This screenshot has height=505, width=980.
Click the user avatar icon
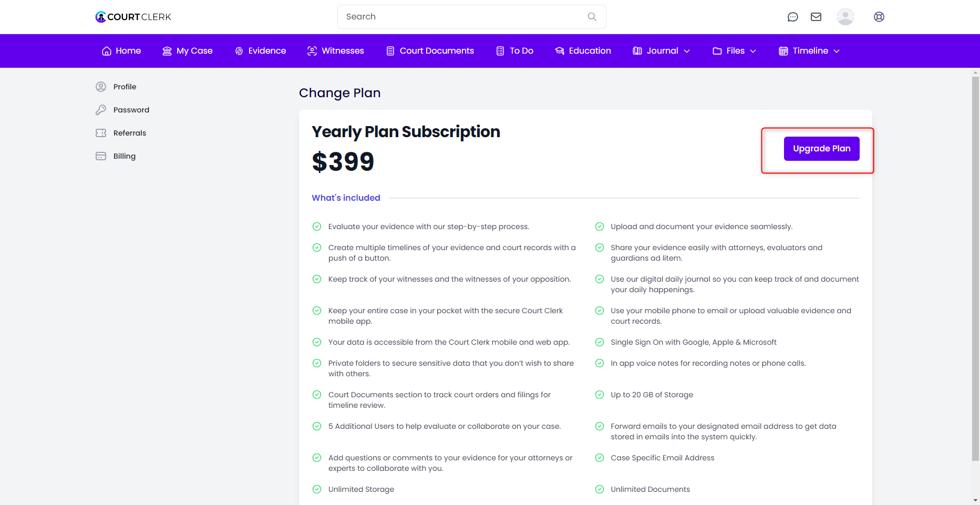(x=845, y=17)
